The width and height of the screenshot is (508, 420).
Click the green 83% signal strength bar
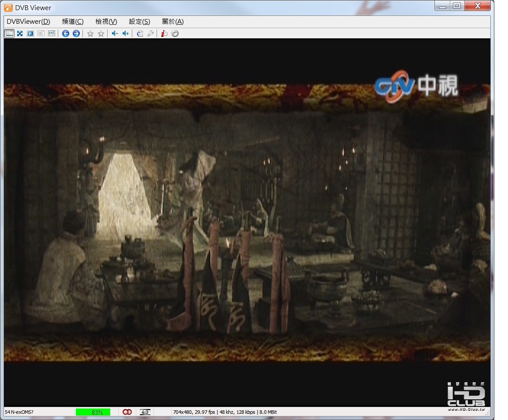point(93,412)
